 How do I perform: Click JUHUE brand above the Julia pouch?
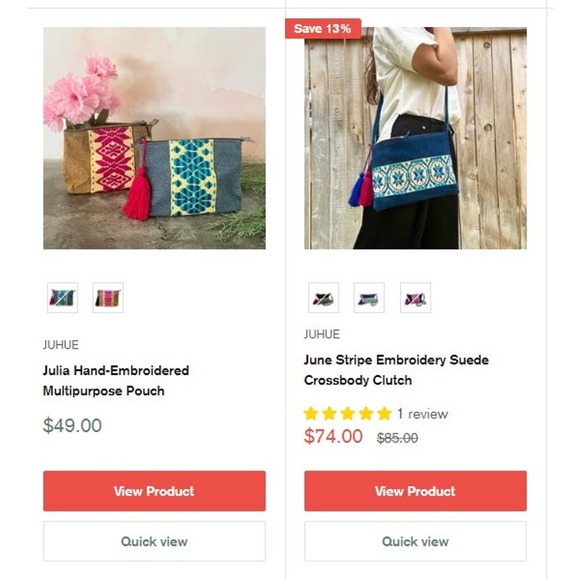(x=61, y=345)
